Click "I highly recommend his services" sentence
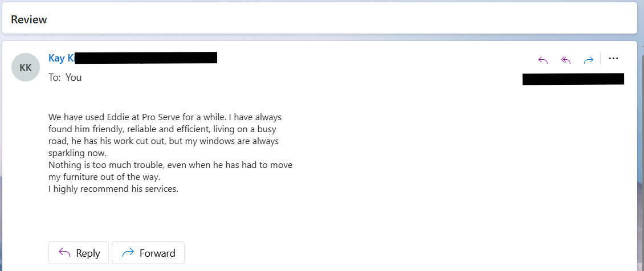 [113, 189]
